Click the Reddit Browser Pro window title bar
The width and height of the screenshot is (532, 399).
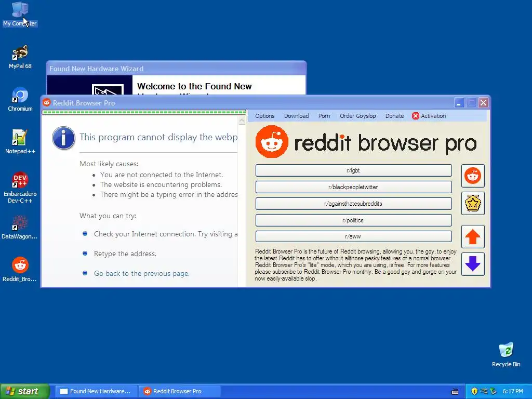[251, 103]
